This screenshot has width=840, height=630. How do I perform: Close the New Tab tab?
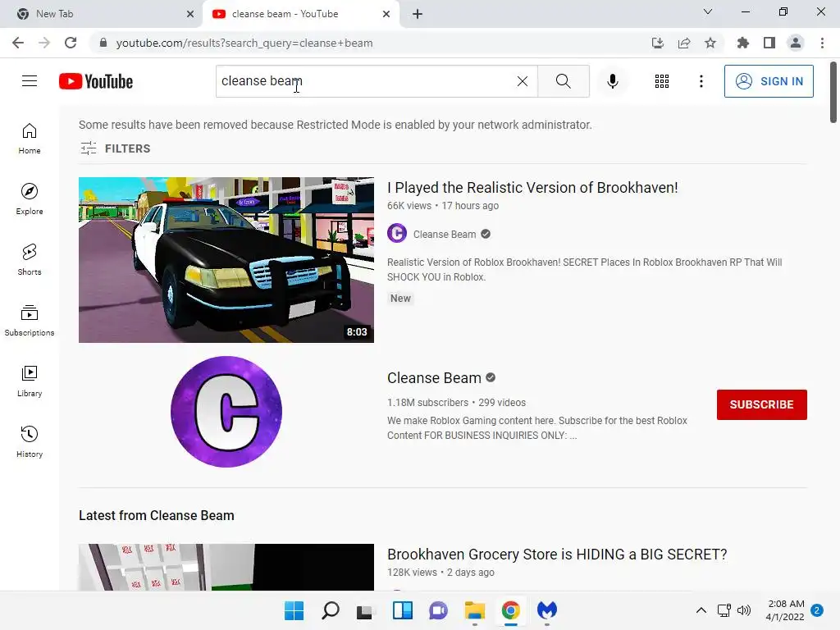190,14
